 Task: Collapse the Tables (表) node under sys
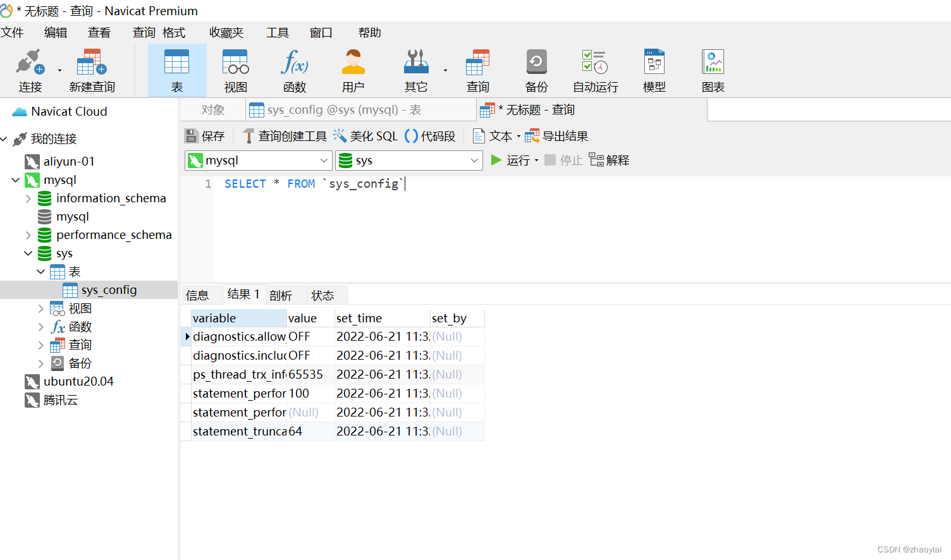pos(41,272)
